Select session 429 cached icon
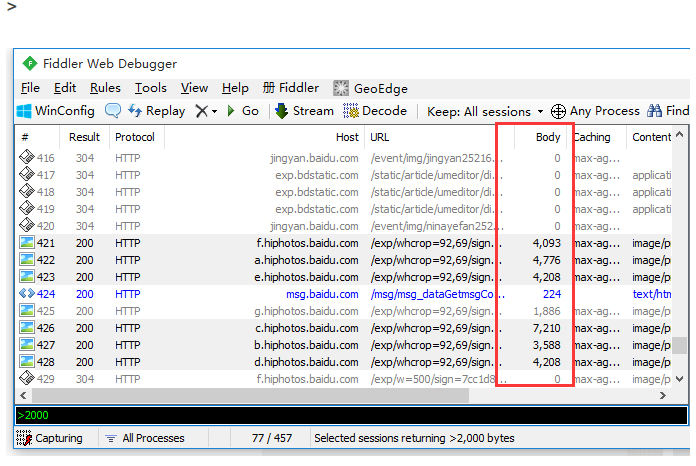This screenshot has height=466, width=696. click(27, 378)
